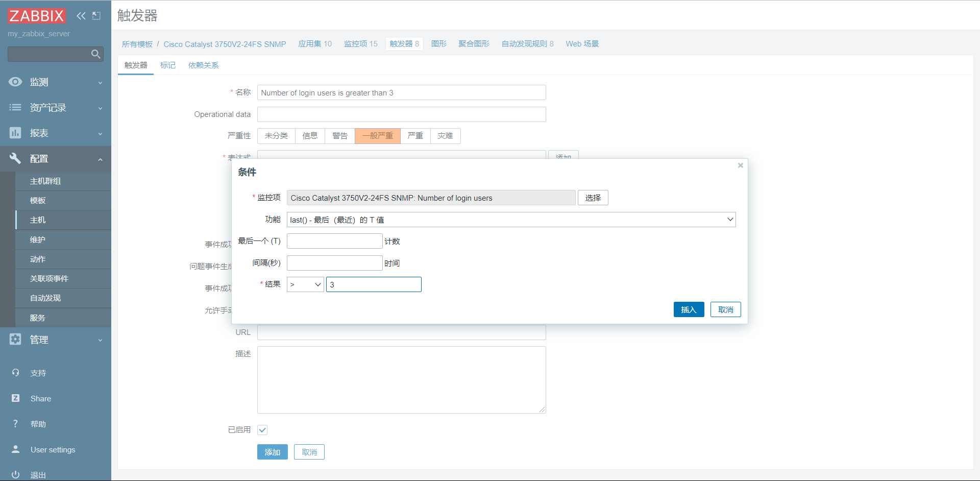The image size is (980, 481).
Task: Open the 监控项 15 link
Action: point(361,44)
